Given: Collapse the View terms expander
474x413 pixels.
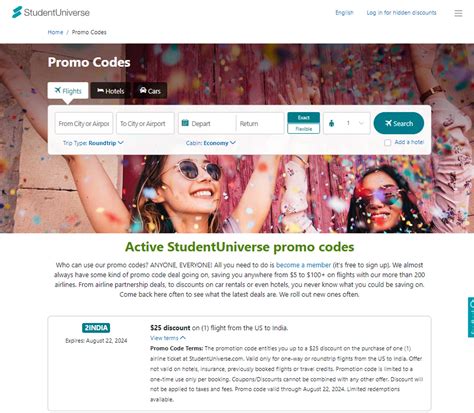Looking at the screenshot, I should [x=168, y=338].
